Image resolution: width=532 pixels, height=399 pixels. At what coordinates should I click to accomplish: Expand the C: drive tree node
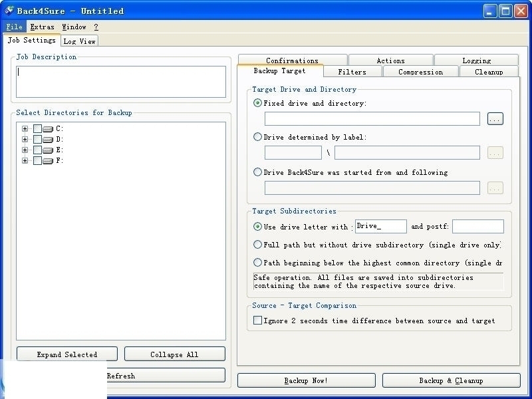25,128
